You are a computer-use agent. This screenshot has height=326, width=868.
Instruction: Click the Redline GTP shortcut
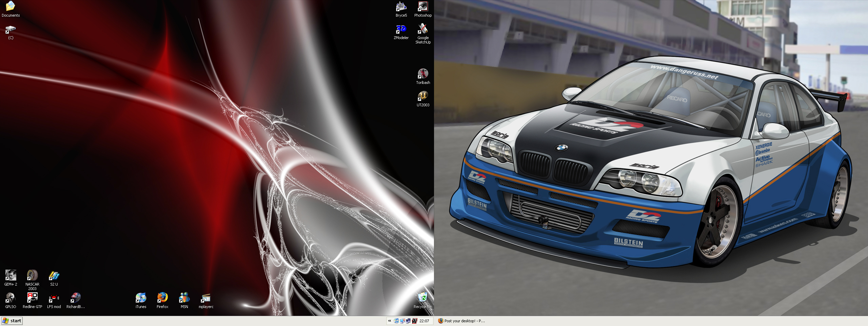click(x=32, y=301)
